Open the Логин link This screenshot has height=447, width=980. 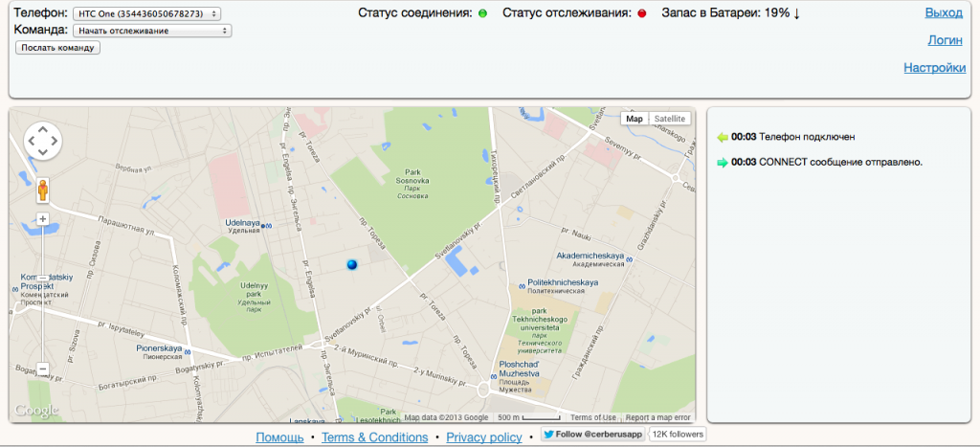click(945, 40)
